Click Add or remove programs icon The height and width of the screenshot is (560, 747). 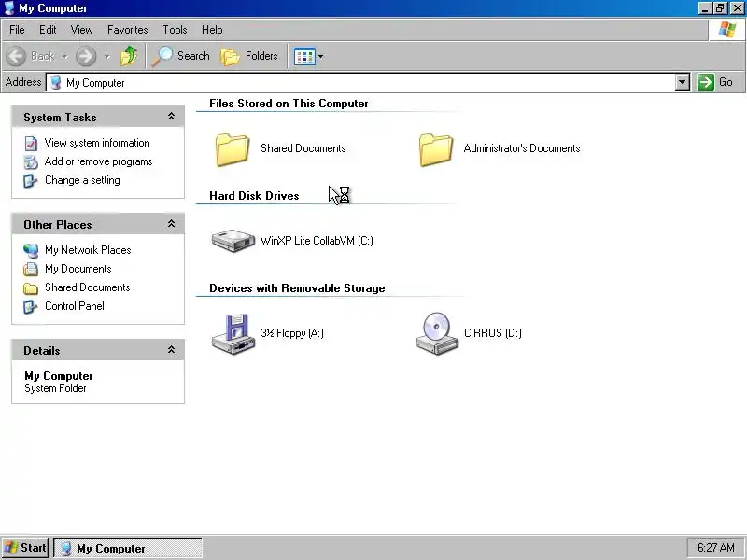(x=31, y=161)
